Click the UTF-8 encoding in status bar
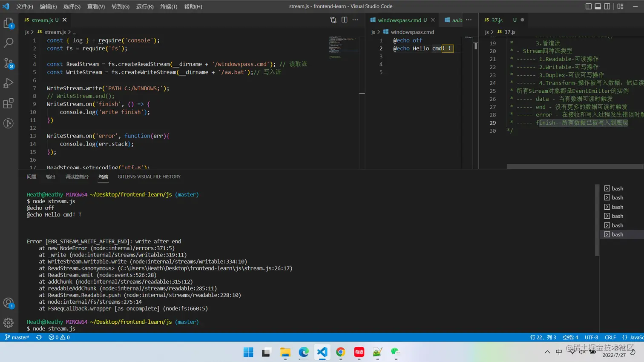Screen dimensions: 644x362 pos(591,337)
